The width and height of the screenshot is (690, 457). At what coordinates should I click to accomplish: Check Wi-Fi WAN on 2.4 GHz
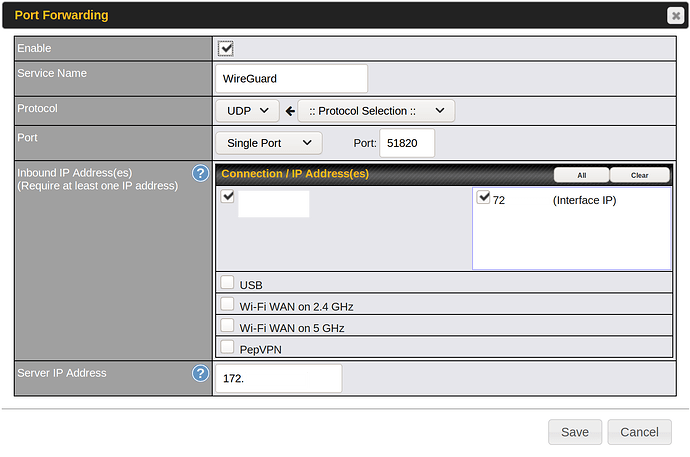tap(228, 305)
